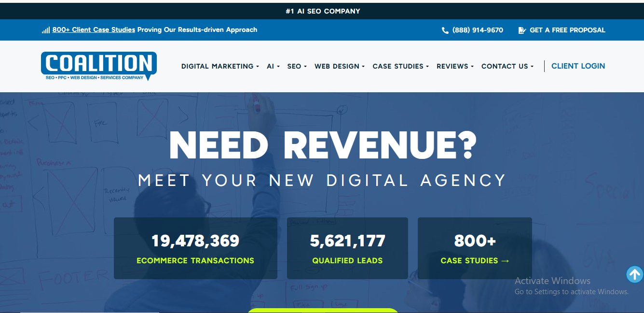Click the Qualified Leads stat card

pyautogui.click(x=347, y=248)
